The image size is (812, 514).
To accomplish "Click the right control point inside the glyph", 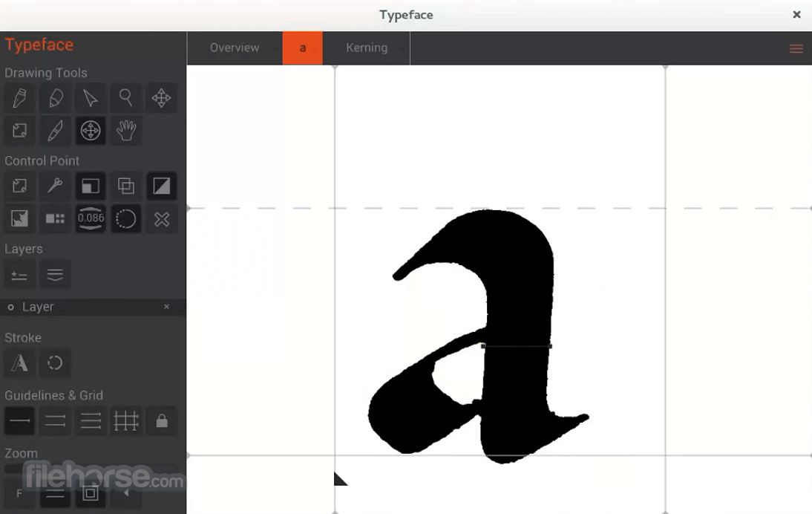I will (x=550, y=346).
